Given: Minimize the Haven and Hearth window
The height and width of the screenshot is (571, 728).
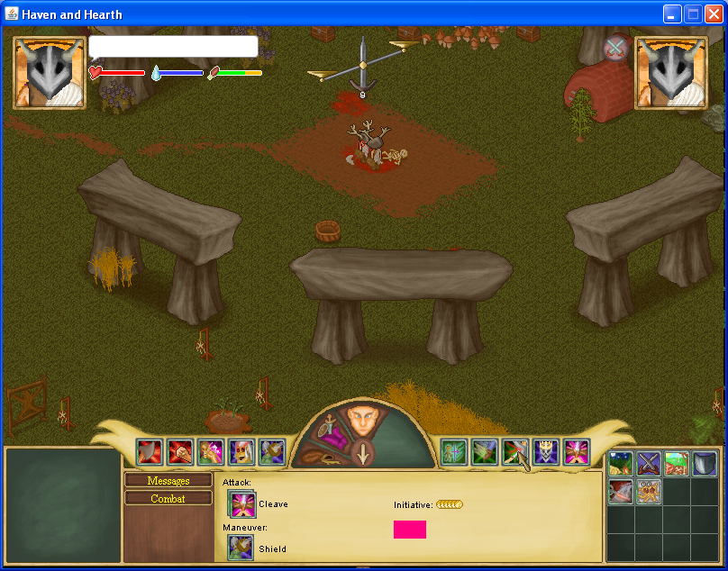Looking at the screenshot, I should pos(671,14).
